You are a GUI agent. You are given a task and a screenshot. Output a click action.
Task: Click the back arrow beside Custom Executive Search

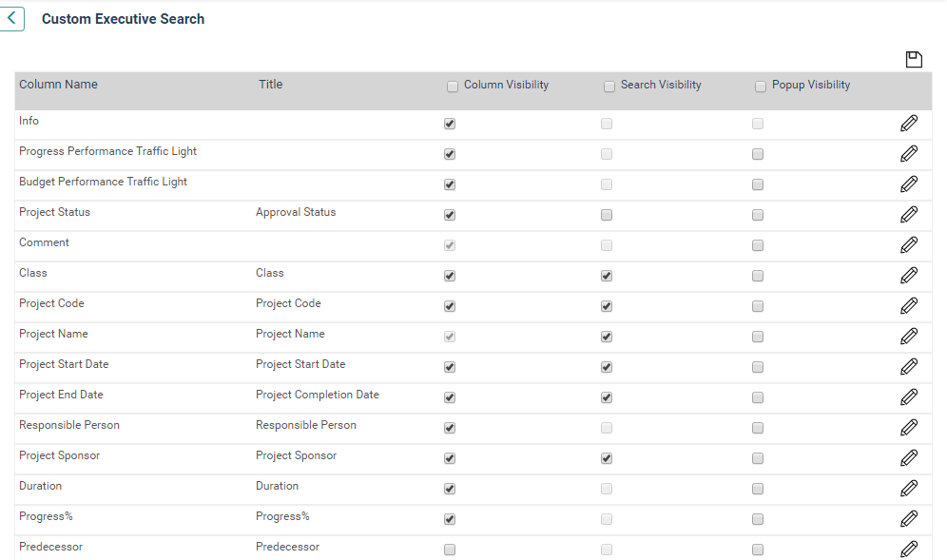point(11,19)
